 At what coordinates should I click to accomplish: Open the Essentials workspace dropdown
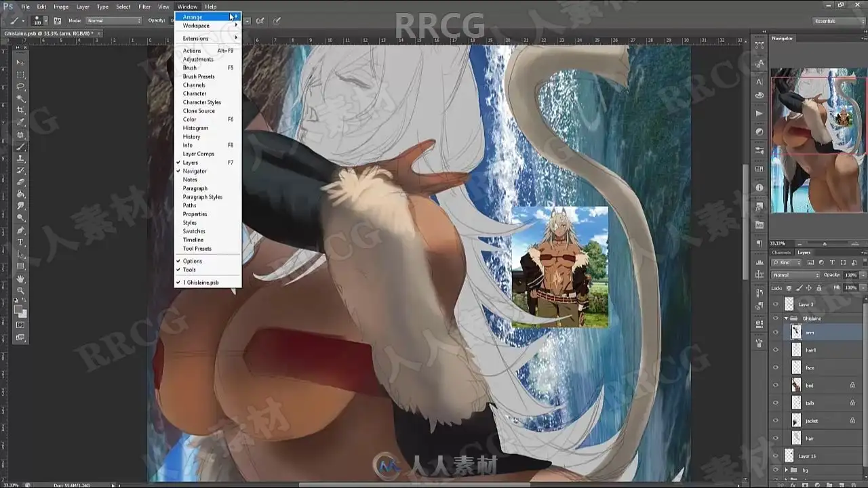(x=837, y=21)
